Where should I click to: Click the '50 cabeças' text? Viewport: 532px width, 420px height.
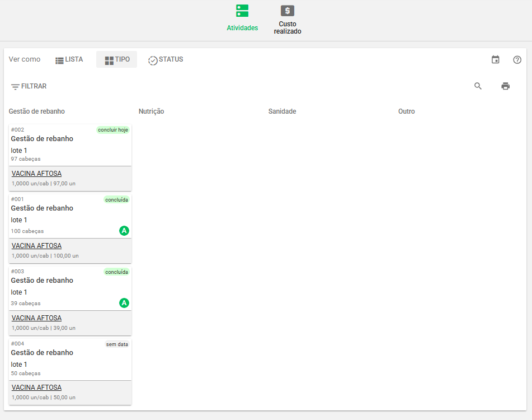click(x=26, y=374)
